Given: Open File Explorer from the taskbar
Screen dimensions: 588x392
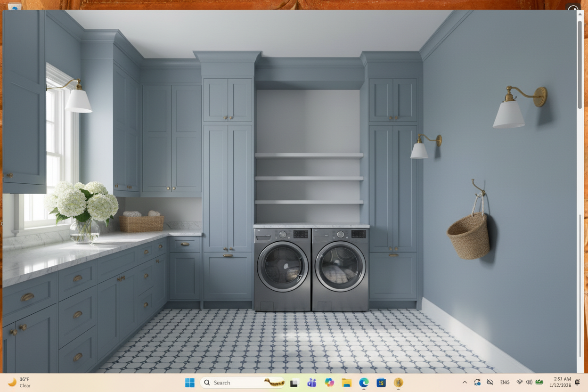Looking at the screenshot, I should pos(347,383).
